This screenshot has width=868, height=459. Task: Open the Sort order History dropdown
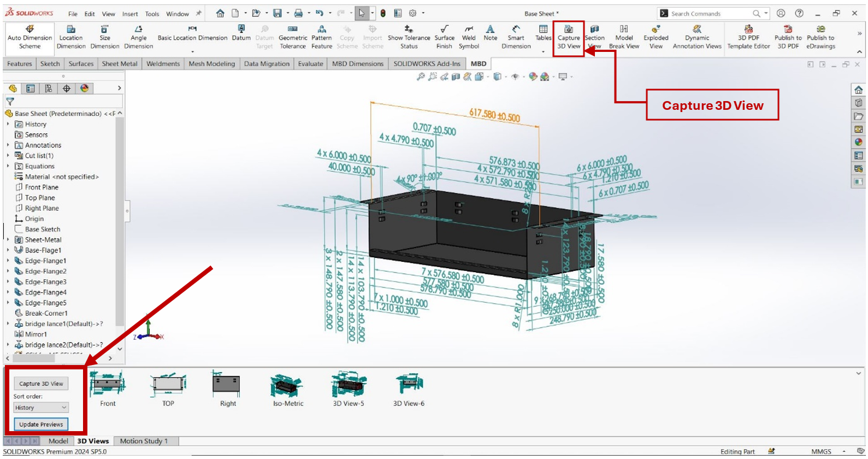click(x=41, y=408)
